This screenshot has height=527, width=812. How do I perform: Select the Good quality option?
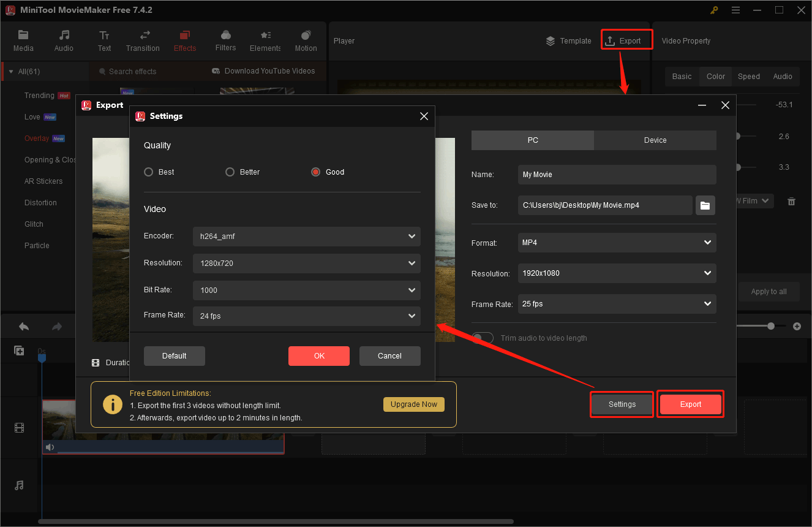click(328, 172)
